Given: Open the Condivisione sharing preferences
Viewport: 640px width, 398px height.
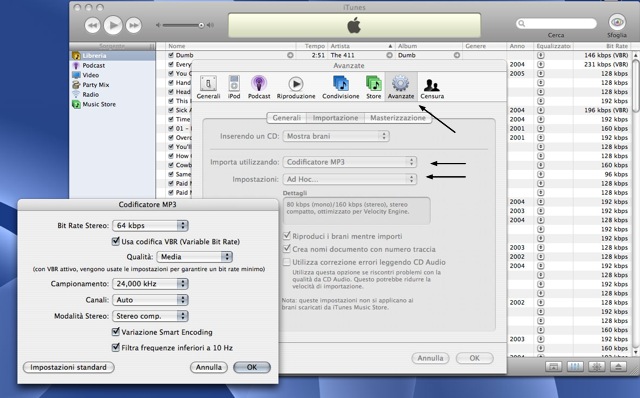Looking at the screenshot, I should coord(341,87).
